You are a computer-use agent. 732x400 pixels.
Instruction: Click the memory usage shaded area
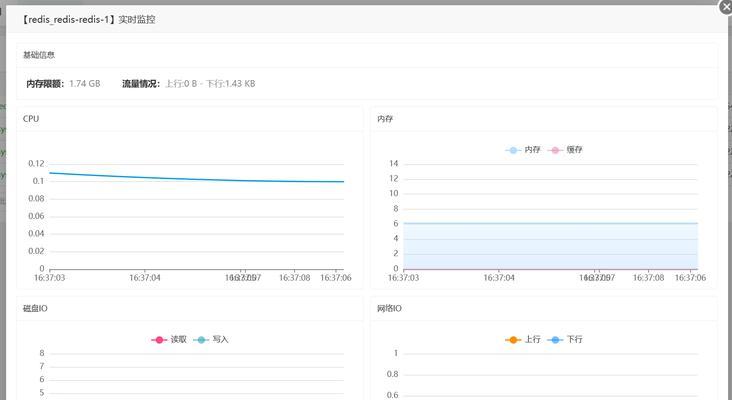point(550,246)
